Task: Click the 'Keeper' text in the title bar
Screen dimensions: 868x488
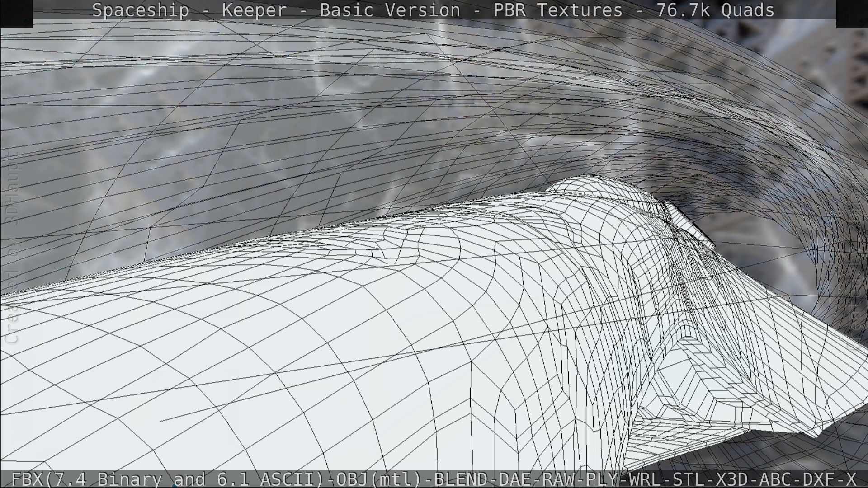Action: tap(254, 10)
